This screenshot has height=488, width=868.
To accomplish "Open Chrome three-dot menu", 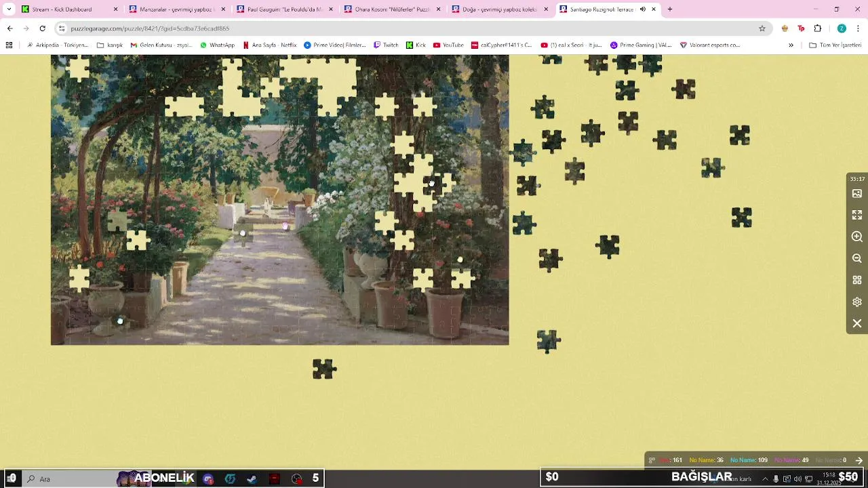I will click(x=858, y=28).
